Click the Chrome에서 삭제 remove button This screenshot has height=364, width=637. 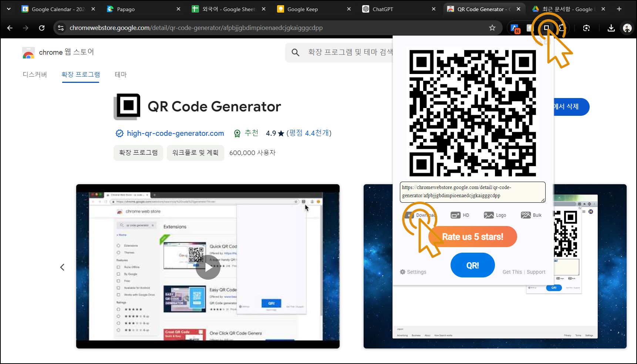(571, 107)
